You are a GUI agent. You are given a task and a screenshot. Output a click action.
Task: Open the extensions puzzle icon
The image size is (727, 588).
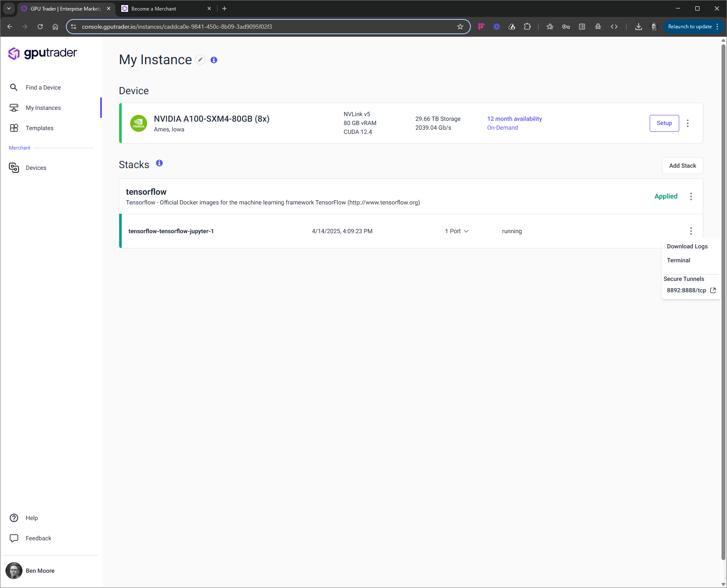(x=527, y=27)
